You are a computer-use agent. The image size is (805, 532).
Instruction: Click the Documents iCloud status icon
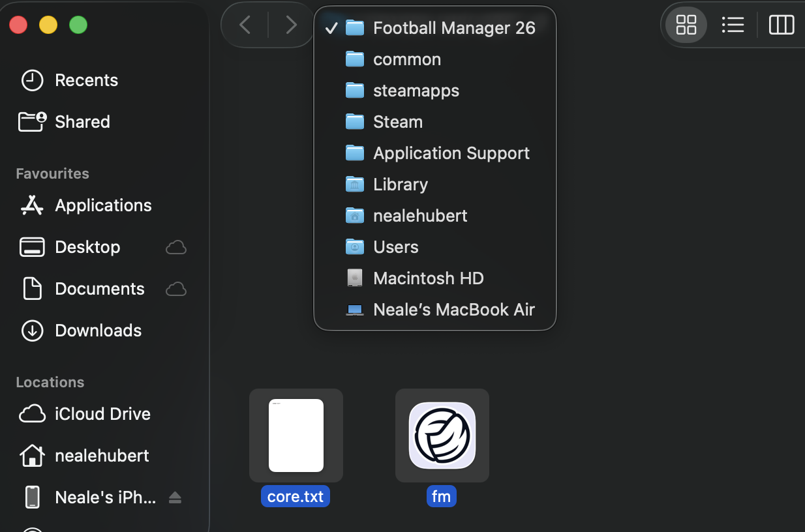pyautogui.click(x=176, y=289)
